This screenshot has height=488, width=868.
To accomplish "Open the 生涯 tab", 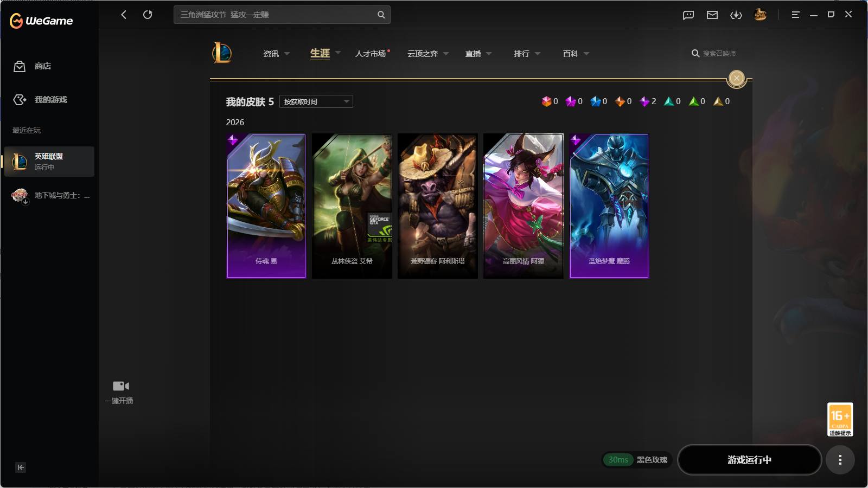I will pos(320,53).
